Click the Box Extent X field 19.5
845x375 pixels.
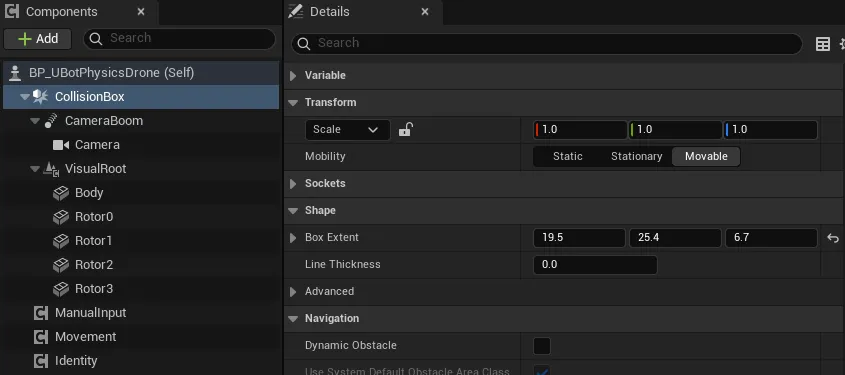(579, 238)
